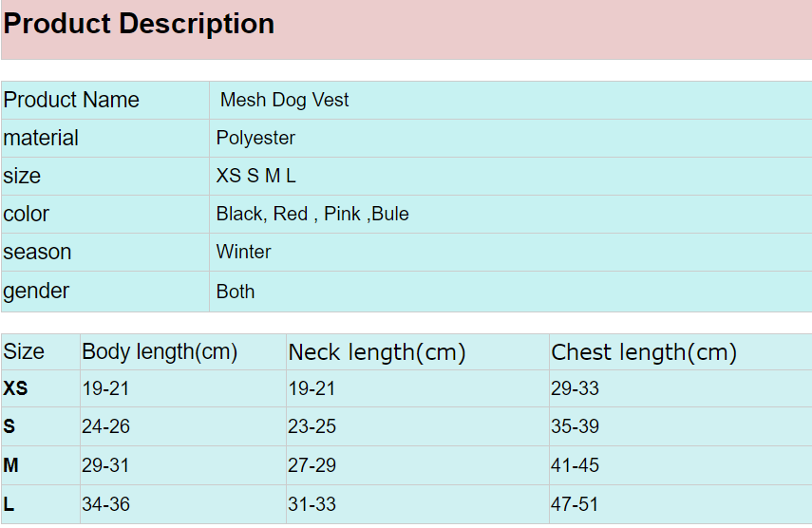812x528 pixels.
Task: Click the Neck length(cm) column header
Action: [377, 352]
